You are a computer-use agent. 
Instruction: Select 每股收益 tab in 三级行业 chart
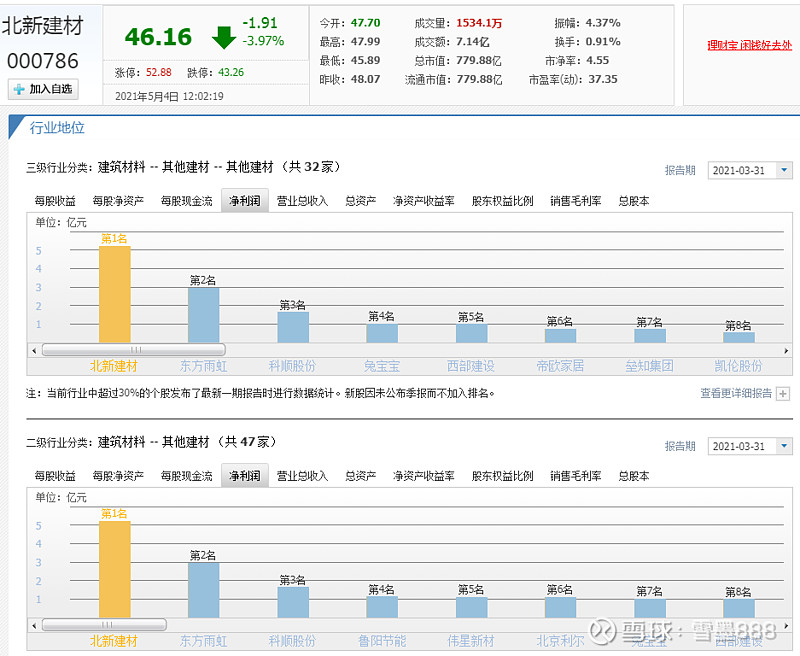point(55,201)
